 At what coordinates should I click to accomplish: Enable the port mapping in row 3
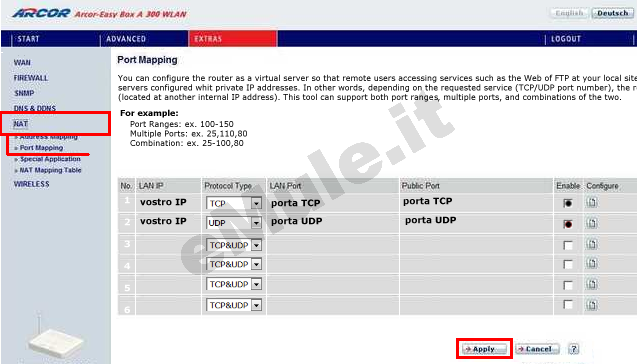pos(568,245)
